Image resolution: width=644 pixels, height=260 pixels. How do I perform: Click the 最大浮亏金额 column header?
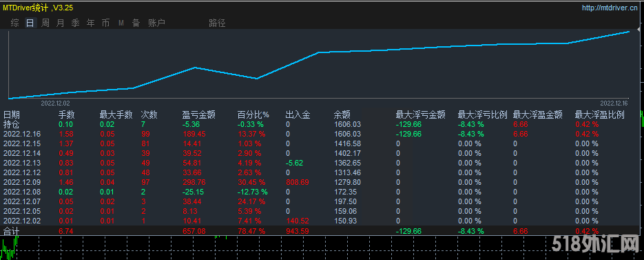[421, 114]
